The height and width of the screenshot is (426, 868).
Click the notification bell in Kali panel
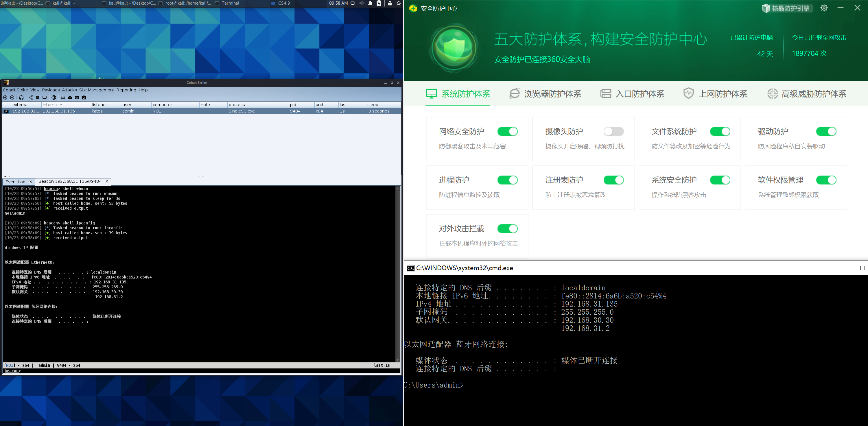pyautogui.click(x=370, y=3)
